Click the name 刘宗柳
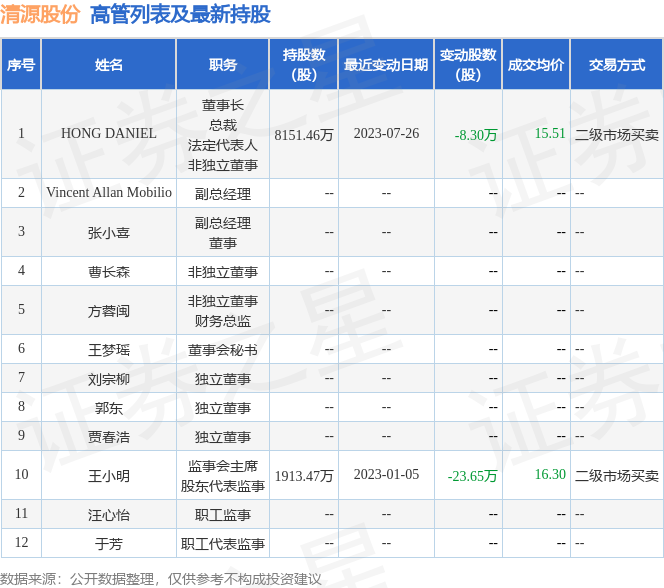Screen dimensions: 664x588 pyautogui.click(x=109, y=379)
